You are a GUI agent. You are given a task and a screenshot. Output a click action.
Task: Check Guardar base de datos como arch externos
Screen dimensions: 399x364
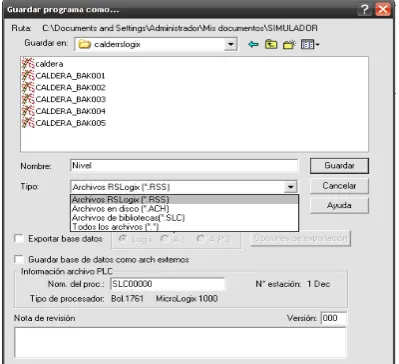coord(19,259)
